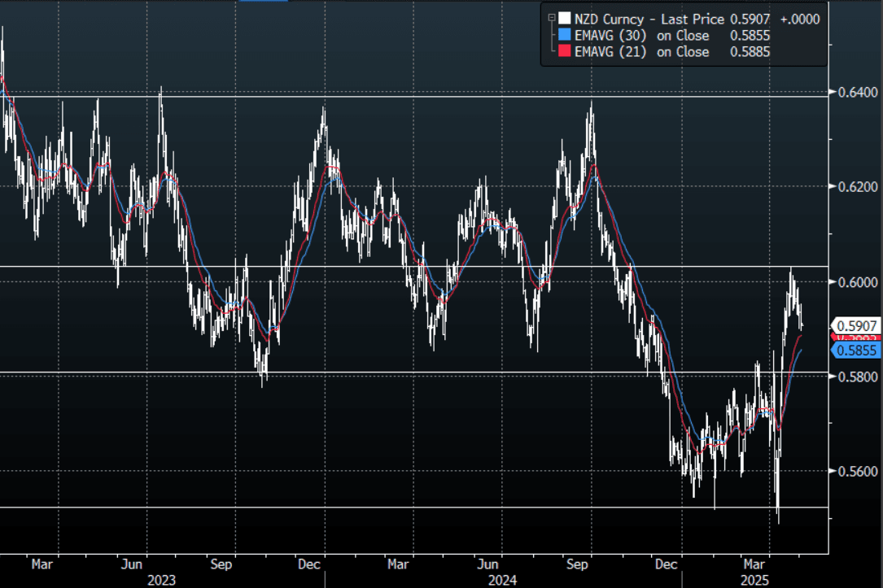
Task: Click the first Mar label above 2023
Action: click(42, 563)
